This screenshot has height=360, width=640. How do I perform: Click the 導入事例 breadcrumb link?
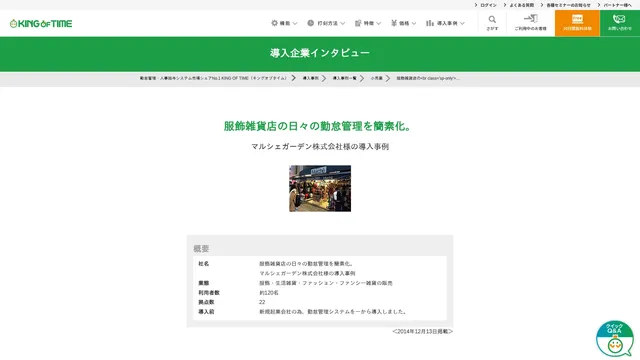pyautogui.click(x=311, y=78)
